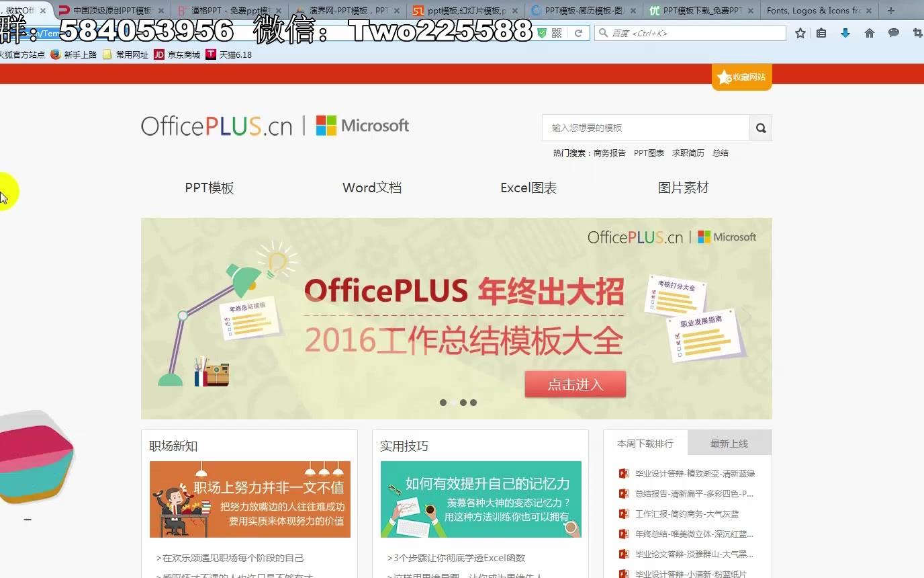The image size is (924, 578).
Task: Open template 年终总结-唯美微立体-深沉红蓝
Action: pos(694,534)
